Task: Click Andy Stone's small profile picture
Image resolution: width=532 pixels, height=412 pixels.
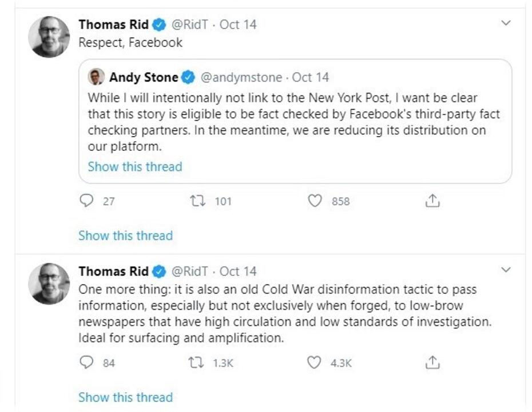Action: (x=96, y=77)
